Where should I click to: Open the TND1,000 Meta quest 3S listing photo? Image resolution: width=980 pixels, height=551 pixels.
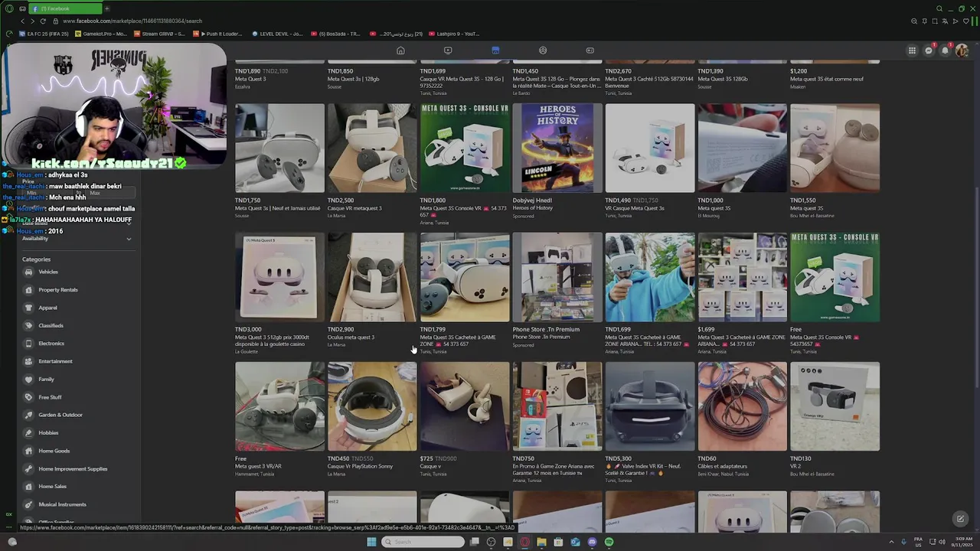pyautogui.click(x=743, y=148)
